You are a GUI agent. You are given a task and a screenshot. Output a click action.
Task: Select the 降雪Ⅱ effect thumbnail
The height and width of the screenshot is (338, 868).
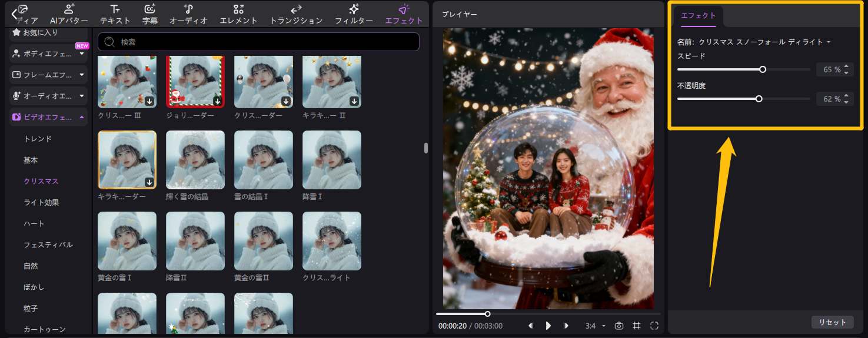tap(195, 241)
